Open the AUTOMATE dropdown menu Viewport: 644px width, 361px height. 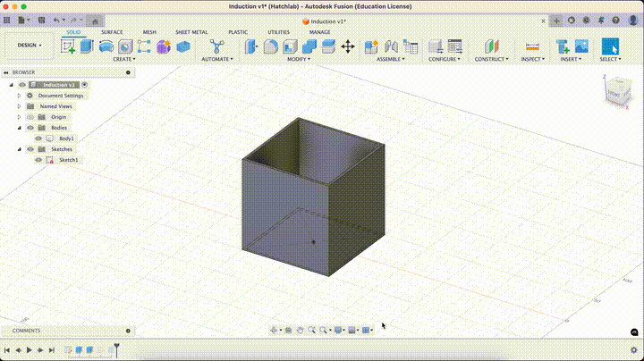(216, 59)
